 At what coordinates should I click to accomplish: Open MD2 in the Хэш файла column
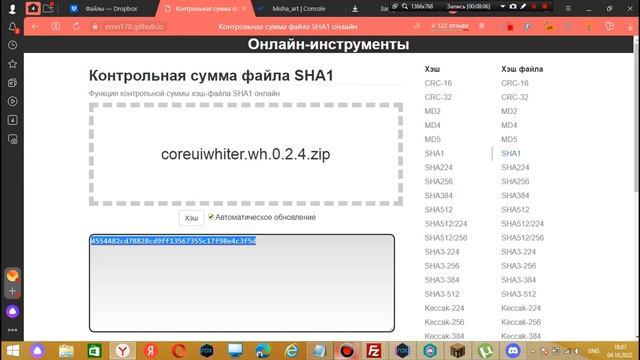tap(509, 111)
